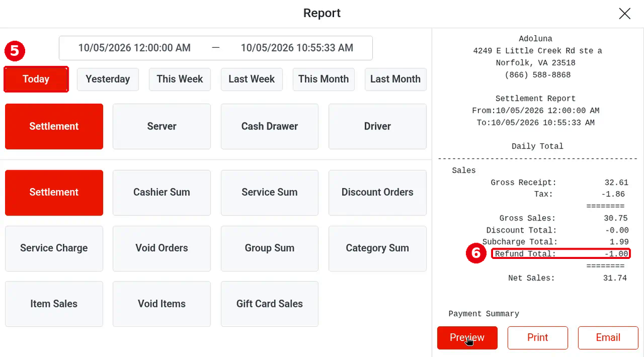View the Gift Card Sales report
Viewport: 644px width, 357px height.
(x=269, y=304)
